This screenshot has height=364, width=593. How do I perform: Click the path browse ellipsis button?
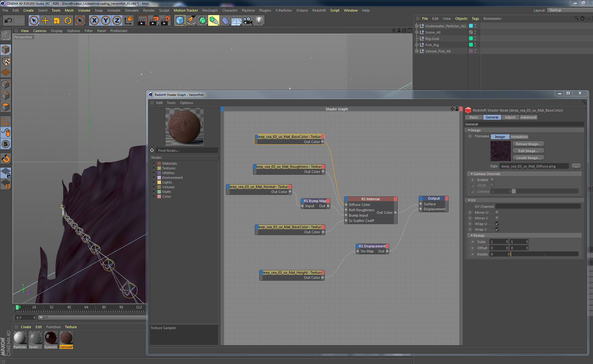click(x=576, y=166)
